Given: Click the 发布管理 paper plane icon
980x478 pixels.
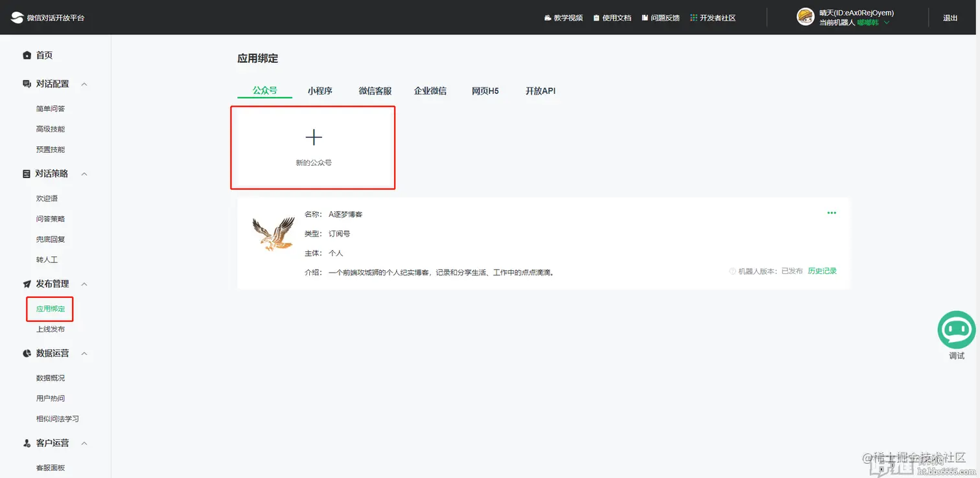Looking at the screenshot, I should point(27,284).
